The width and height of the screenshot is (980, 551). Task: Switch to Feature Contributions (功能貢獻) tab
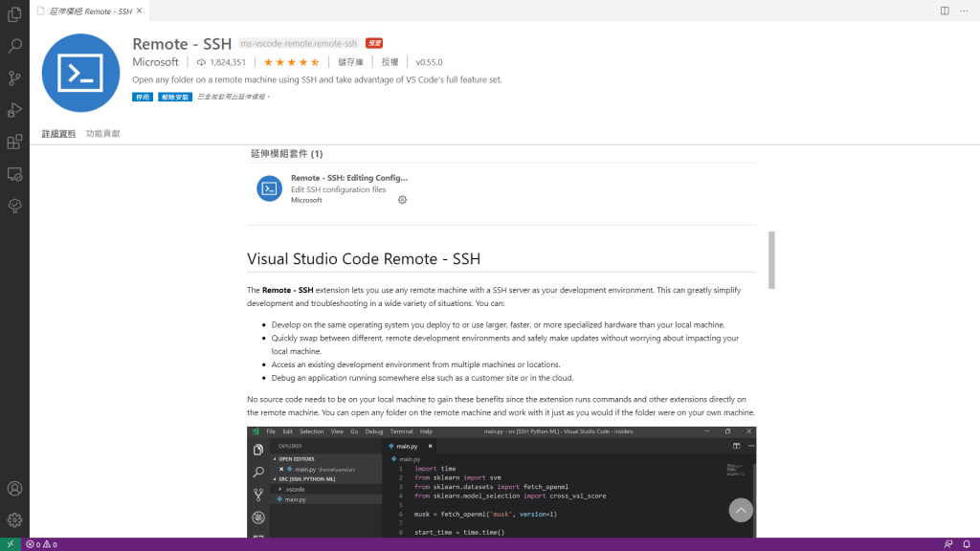[103, 133]
